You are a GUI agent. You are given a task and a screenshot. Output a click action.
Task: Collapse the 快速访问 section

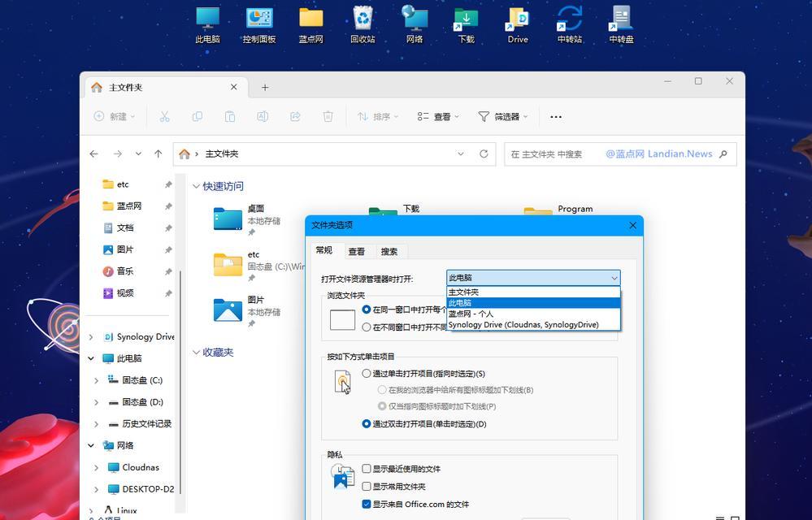(x=196, y=186)
